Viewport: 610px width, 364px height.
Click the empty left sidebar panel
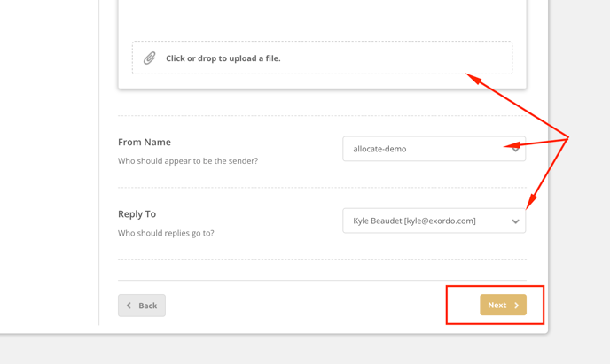tap(49, 159)
